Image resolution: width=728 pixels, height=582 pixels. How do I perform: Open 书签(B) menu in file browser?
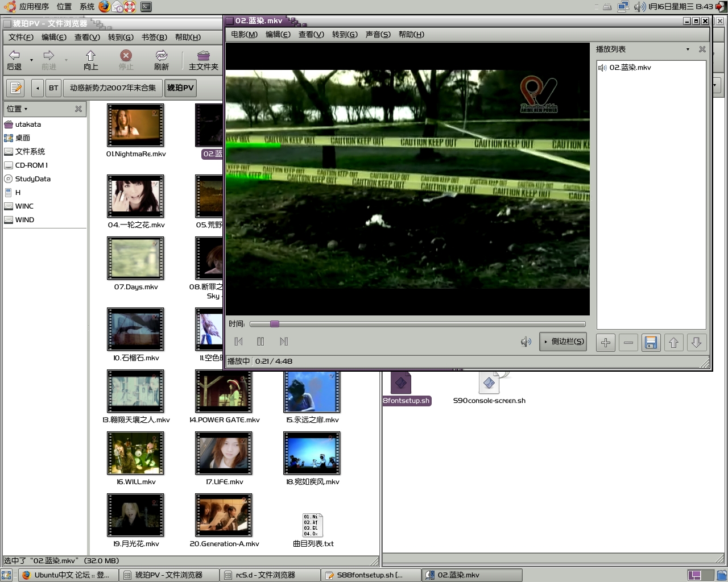[x=154, y=37]
